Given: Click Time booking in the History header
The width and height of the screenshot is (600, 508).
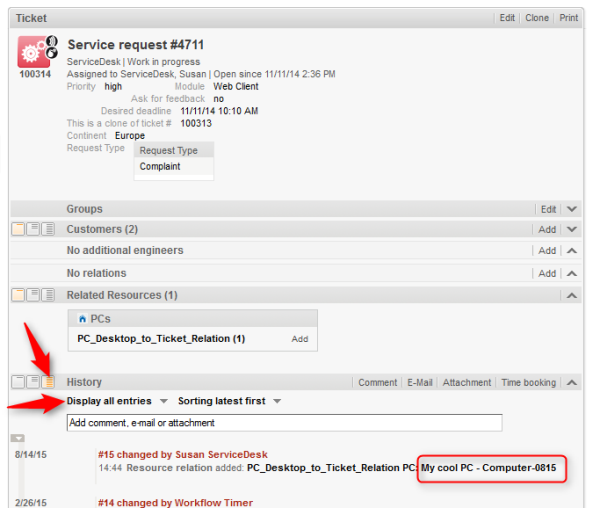Looking at the screenshot, I should pos(528,383).
